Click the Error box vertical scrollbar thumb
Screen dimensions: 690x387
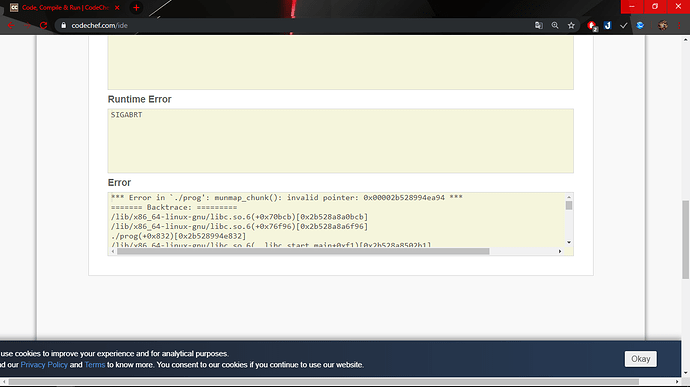click(x=569, y=206)
